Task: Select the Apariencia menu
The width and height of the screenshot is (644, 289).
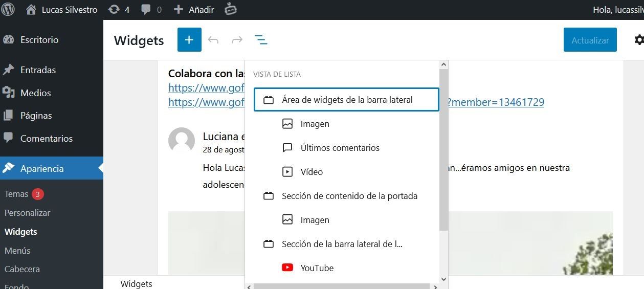Action: [52, 168]
